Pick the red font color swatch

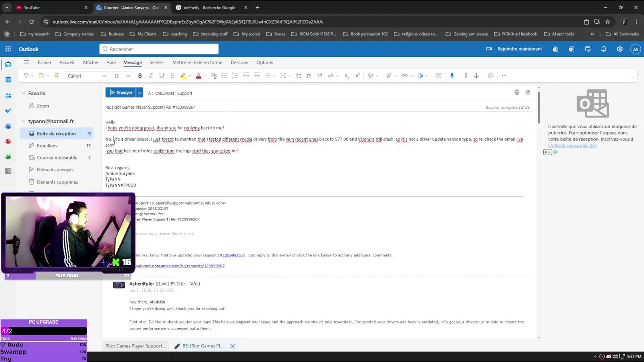(198, 76)
